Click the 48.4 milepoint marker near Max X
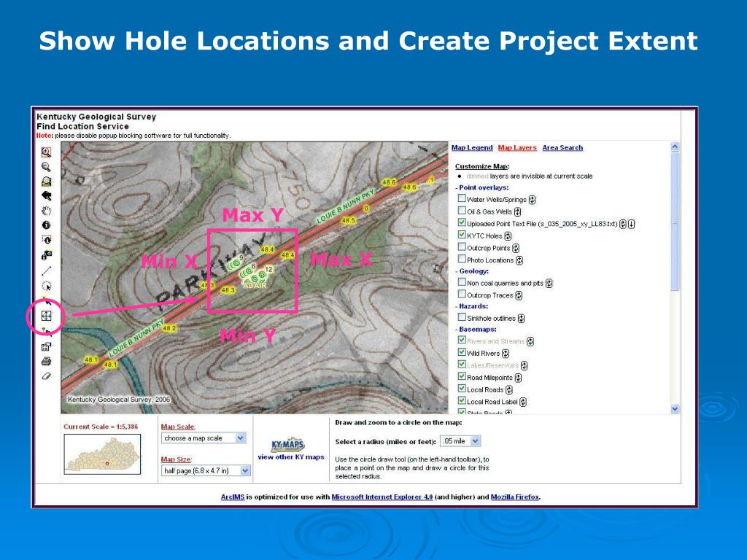The image size is (747, 560). pyautogui.click(x=287, y=255)
